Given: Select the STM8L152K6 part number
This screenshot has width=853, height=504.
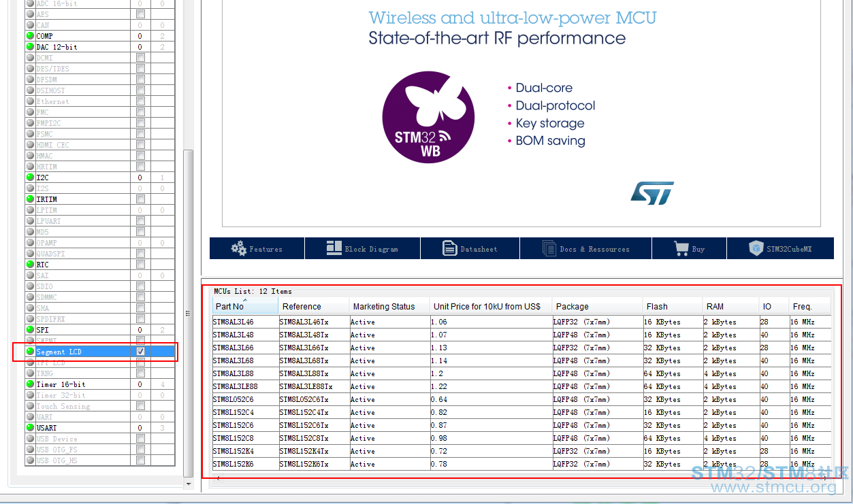Looking at the screenshot, I should pyautogui.click(x=233, y=464).
